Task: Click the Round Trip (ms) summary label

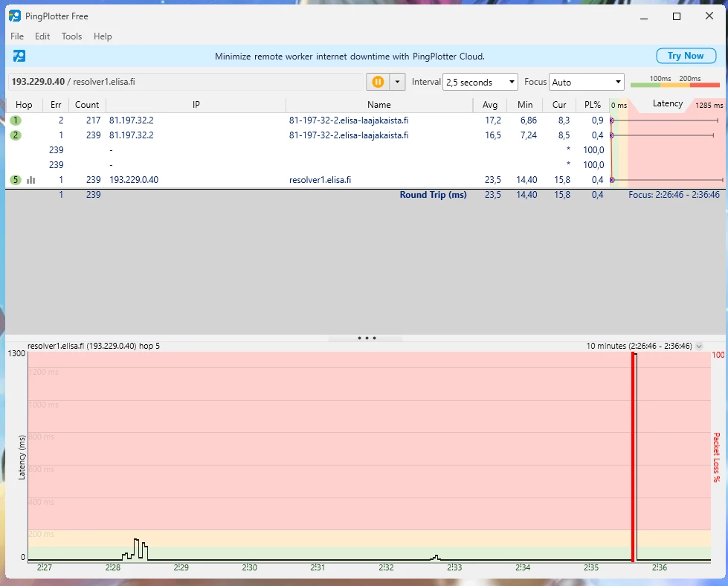Action: pos(434,195)
